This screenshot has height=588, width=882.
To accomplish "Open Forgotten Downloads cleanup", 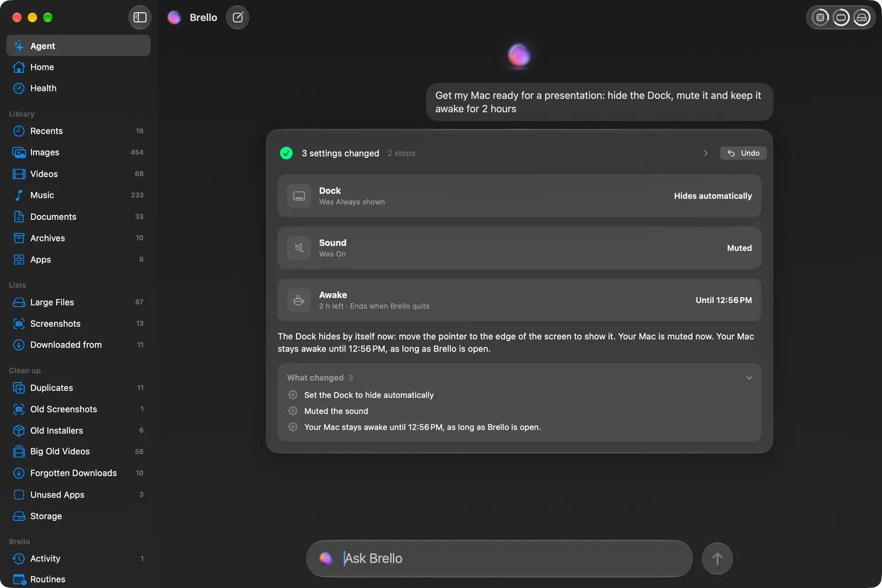I will [x=78, y=473].
